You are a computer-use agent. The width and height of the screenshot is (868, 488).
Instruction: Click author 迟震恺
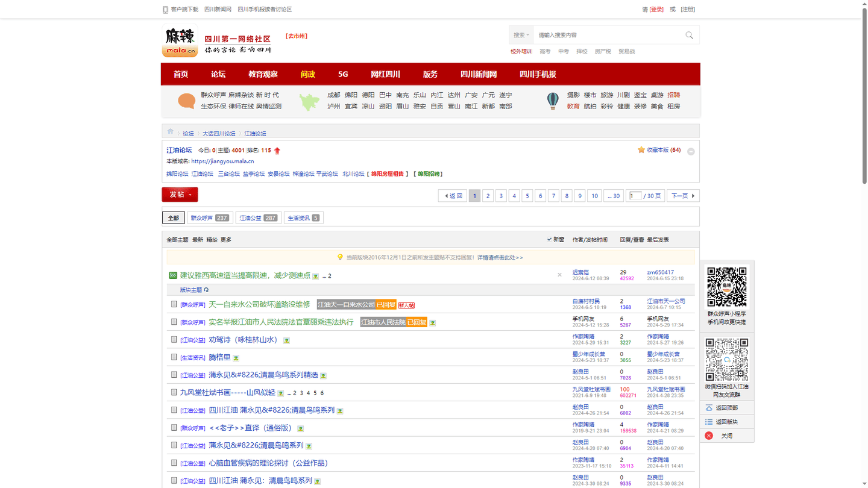580,272
